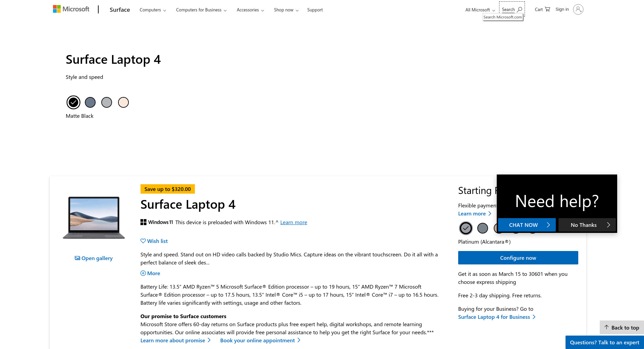Click the Sign in account avatar
Viewport: 644px width, 349px height.
(578, 9)
